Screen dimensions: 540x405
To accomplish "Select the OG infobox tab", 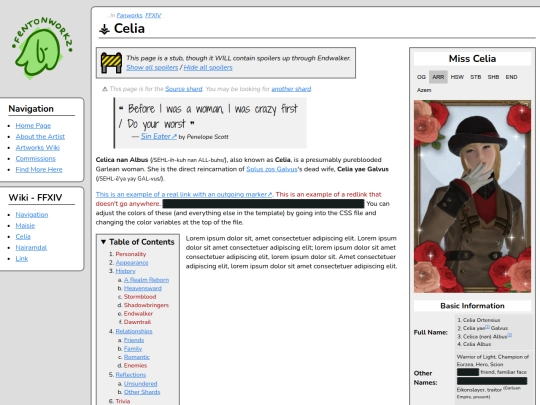I will 421,77.
